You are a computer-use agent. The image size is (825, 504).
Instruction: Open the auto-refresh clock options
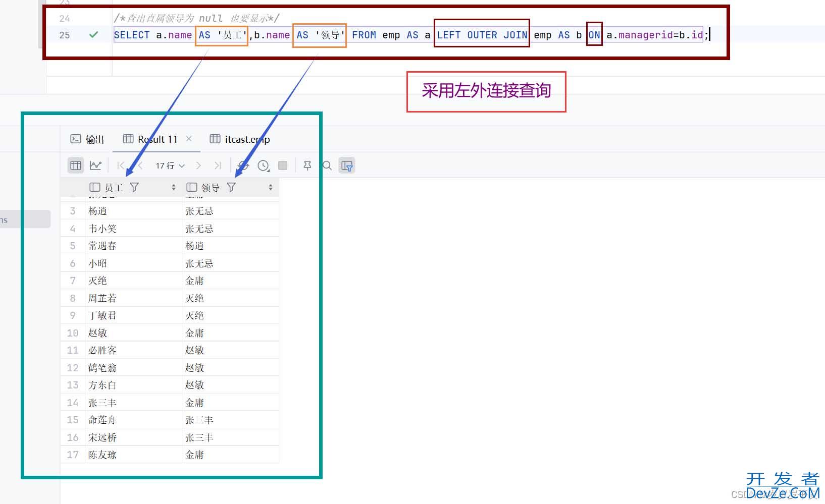click(x=263, y=165)
